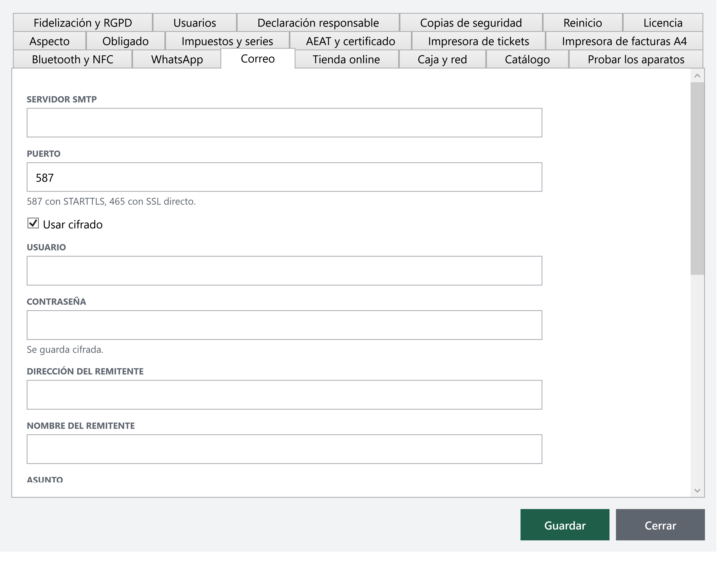This screenshot has height=582, width=728.
Task: Open the WhatsApp tab
Action: coord(177,59)
